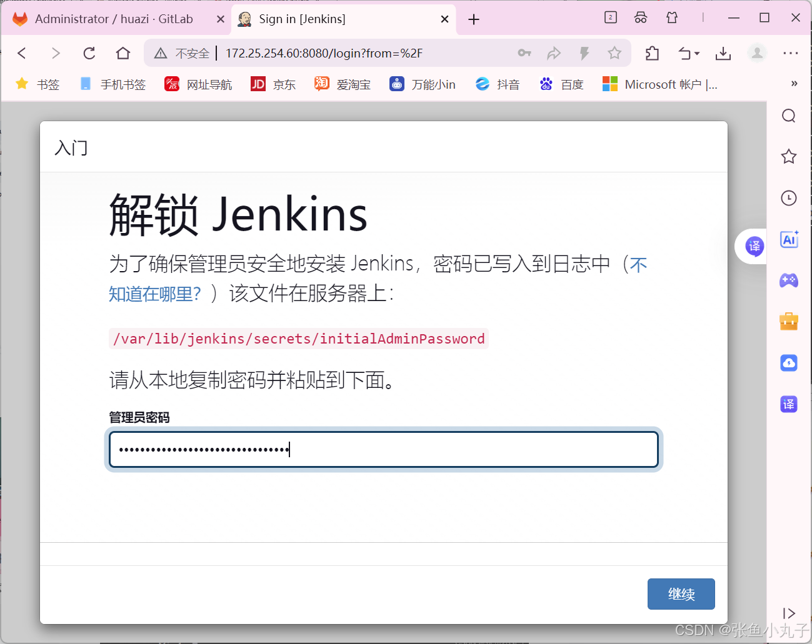Close the Sign in Jenkins tab
Image resolution: width=812 pixels, height=644 pixels.
coord(444,19)
